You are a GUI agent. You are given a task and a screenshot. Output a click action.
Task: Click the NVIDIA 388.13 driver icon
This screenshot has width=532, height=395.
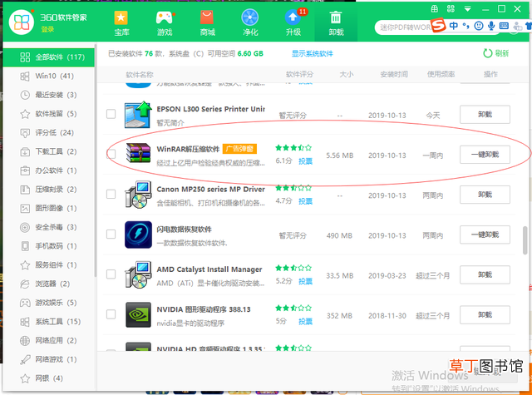click(138, 314)
